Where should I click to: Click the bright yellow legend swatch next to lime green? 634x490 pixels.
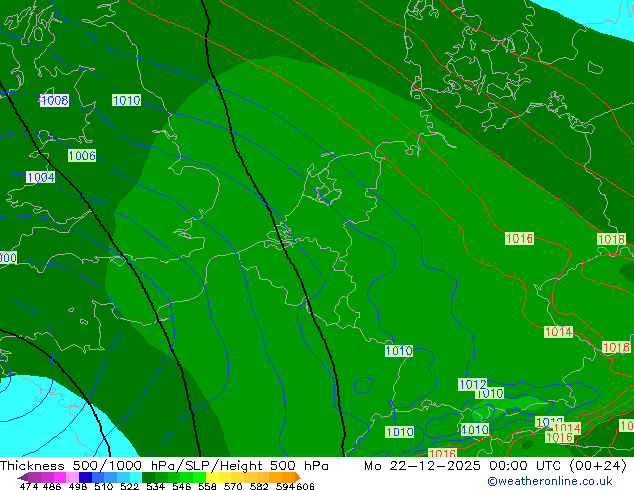point(212,477)
